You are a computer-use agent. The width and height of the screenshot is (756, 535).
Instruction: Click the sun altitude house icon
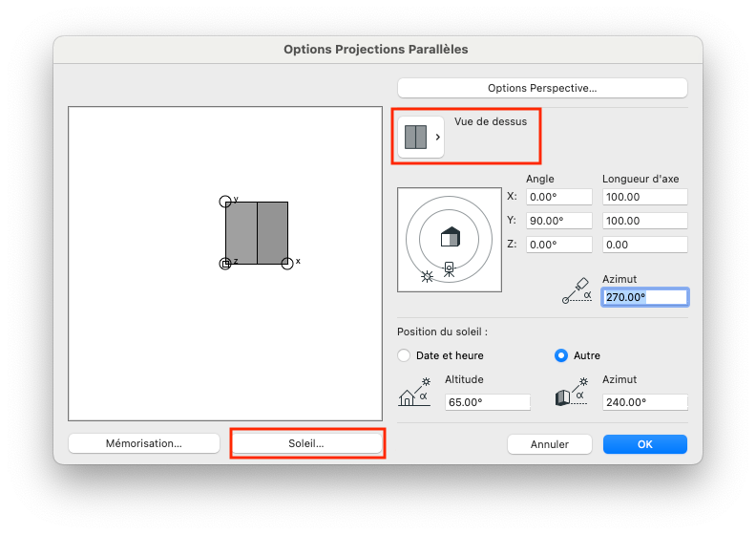pyautogui.click(x=413, y=393)
